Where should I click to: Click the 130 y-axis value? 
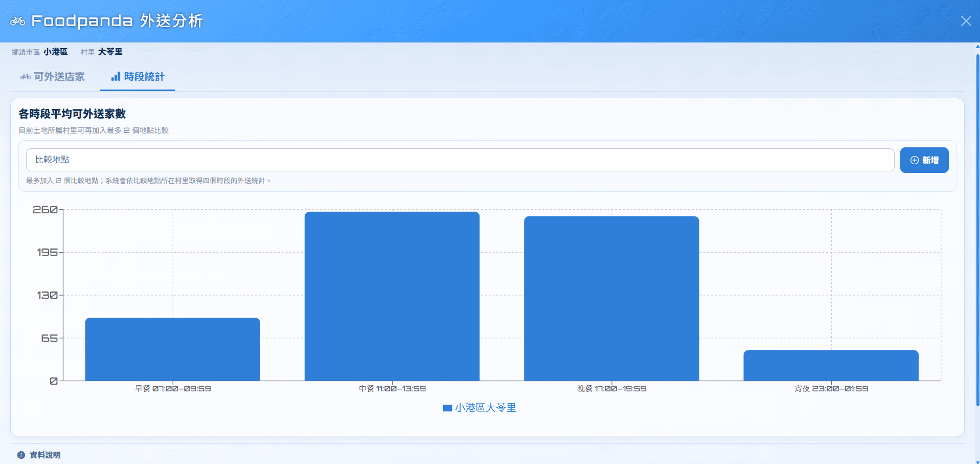48,295
